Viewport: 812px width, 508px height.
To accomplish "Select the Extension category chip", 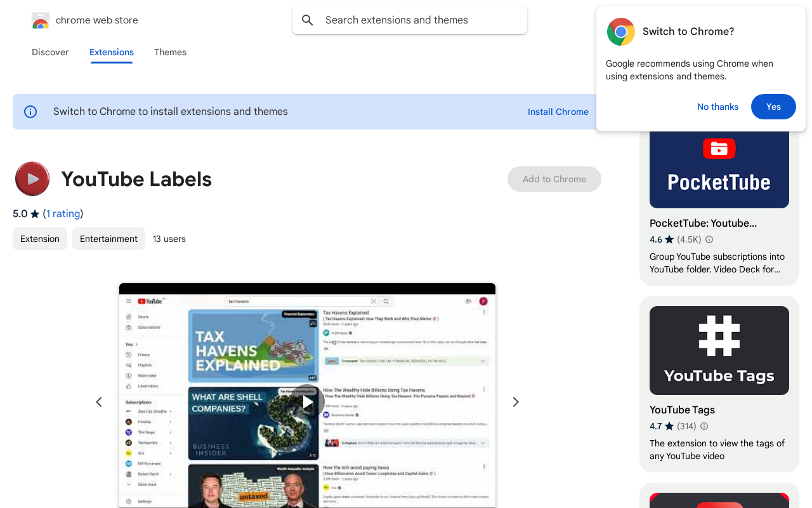I will tap(39, 239).
